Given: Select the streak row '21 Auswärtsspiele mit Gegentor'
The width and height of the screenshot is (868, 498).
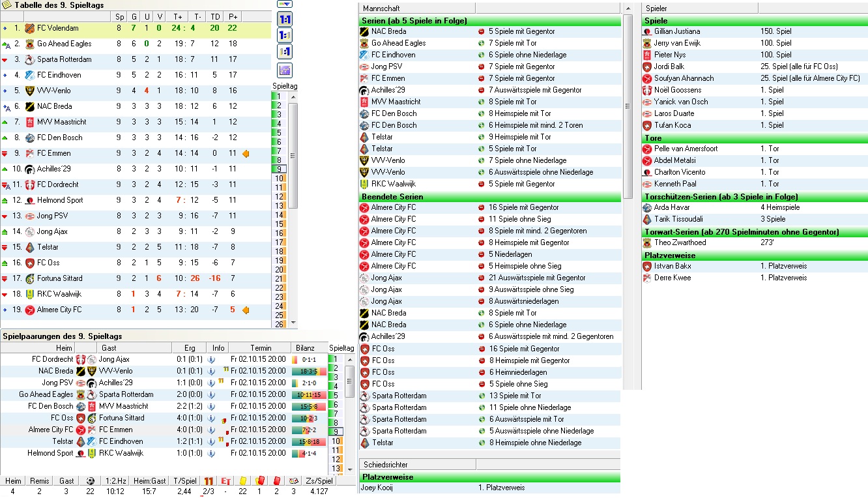Looking at the screenshot, I should pos(490,278).
